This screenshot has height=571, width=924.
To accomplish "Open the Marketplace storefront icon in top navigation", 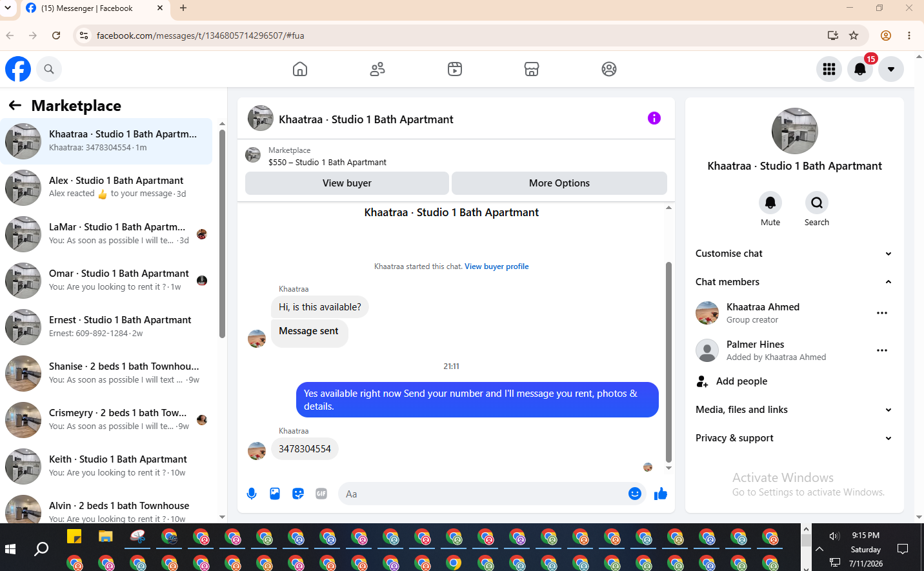I will pos(532,69).
